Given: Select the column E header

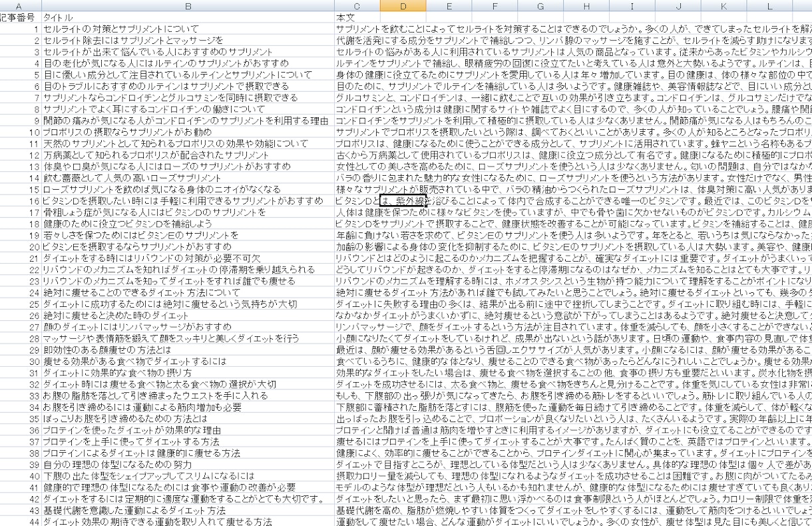Looking at the screenshot, I should pos(449,6).
